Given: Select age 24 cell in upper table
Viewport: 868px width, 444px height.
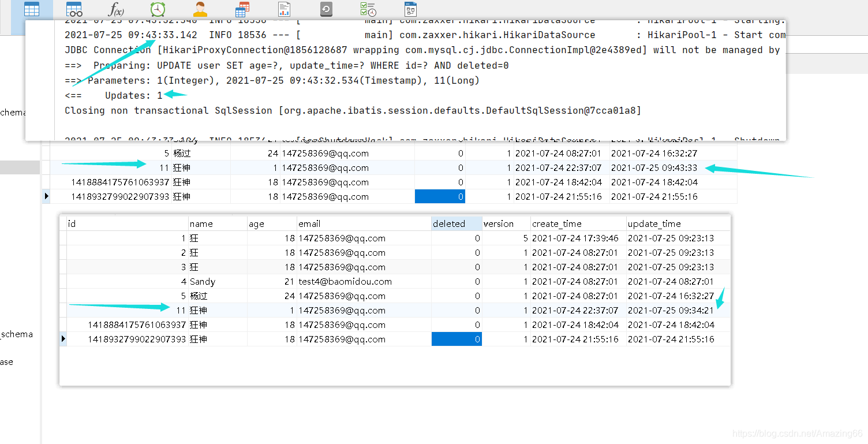Looking at the screenshot, I should pos(255,154).
